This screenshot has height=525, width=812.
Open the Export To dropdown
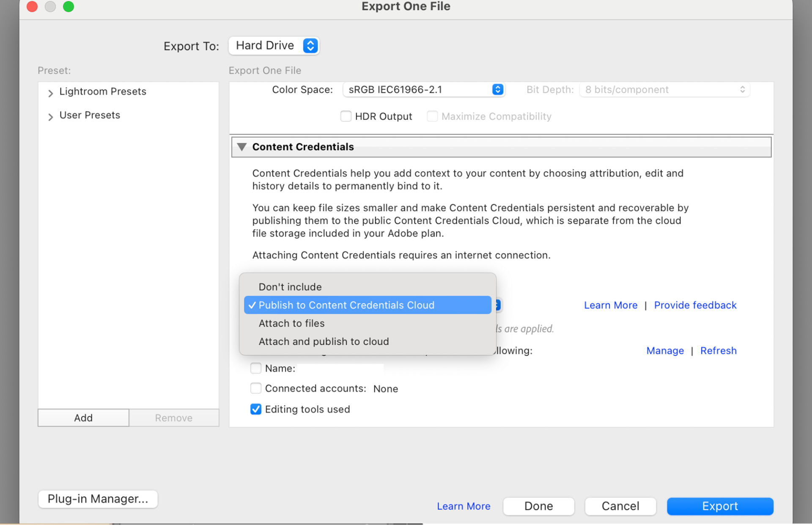click(x=274, y=46)
